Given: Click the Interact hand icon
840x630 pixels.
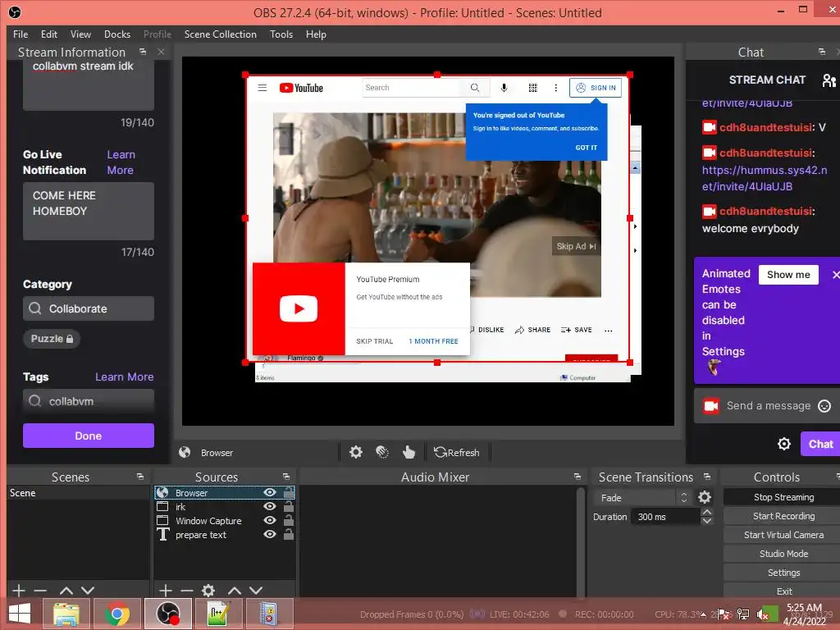Looking at the screenshot, I should coord(409,452).
